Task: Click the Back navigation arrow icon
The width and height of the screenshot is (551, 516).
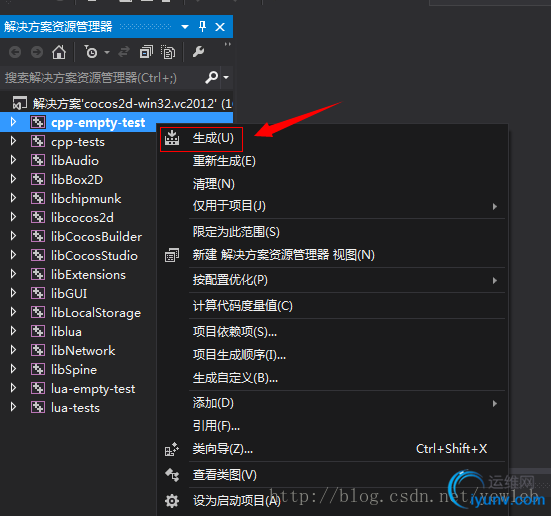Action: click(x=15, y=52)
